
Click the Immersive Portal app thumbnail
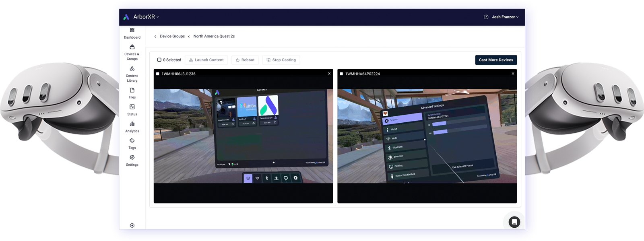[226, 108]
